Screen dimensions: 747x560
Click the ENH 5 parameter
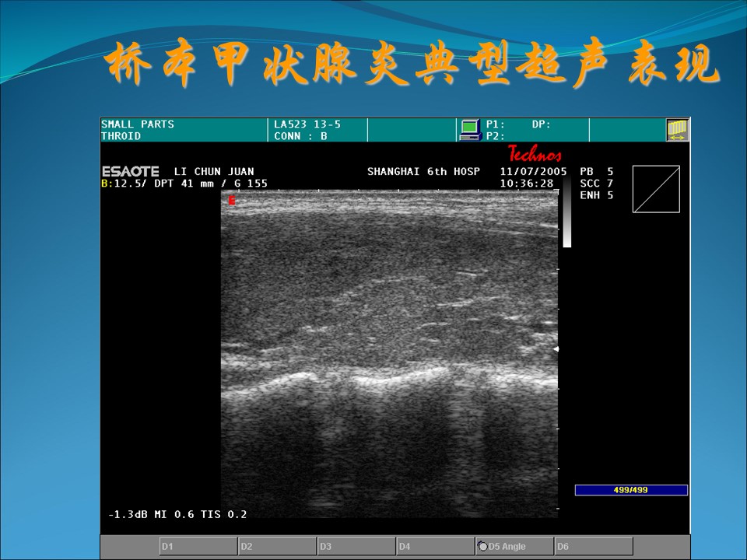(x=597, y=195)
